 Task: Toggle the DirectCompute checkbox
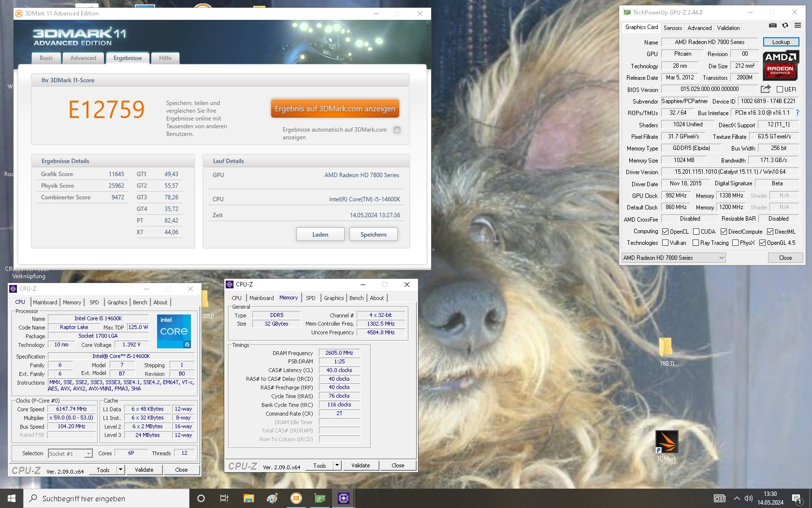coord(724,232)
